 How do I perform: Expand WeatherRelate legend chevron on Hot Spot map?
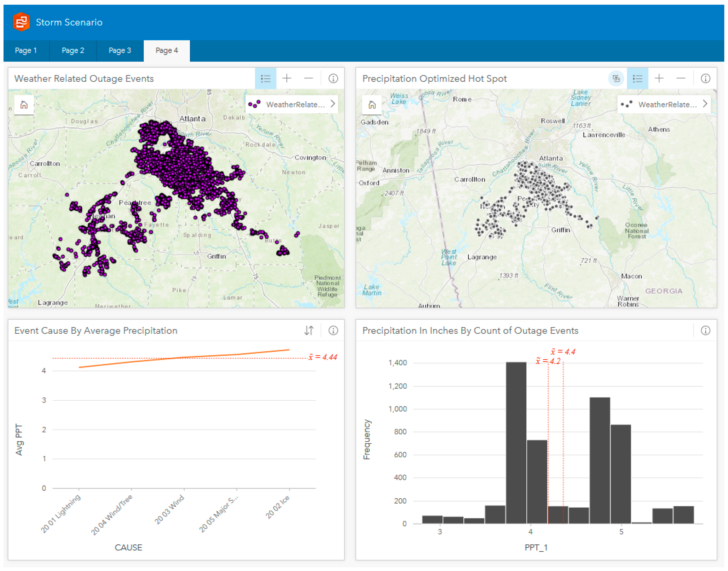click(705, 104)
